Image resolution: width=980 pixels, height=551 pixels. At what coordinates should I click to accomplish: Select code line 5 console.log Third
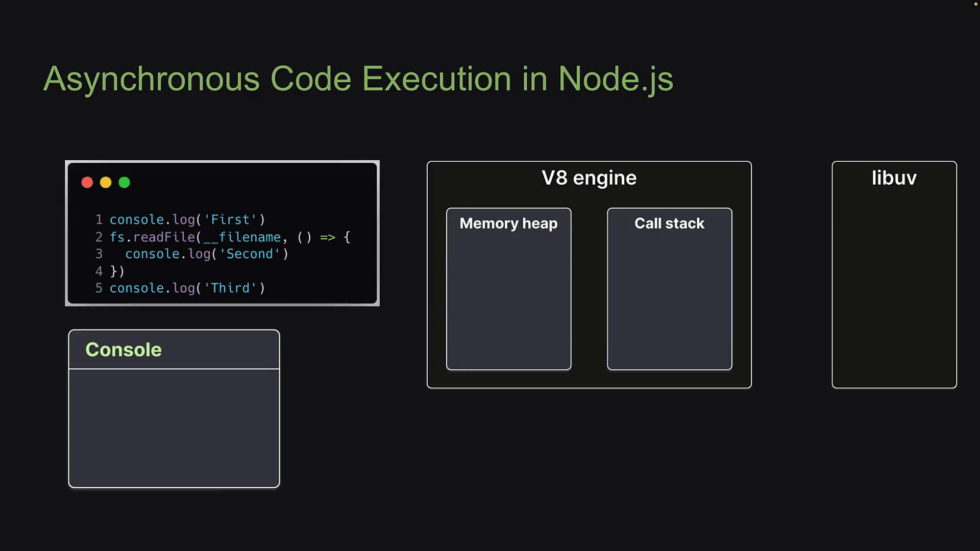(x=187, y=288)
